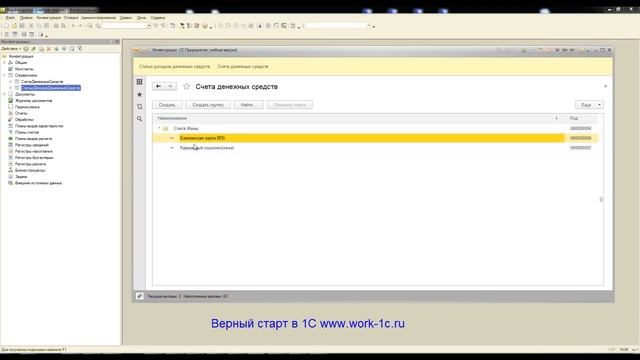
Task: Open the search magnifier in side panel
Action: coord(139,119)
